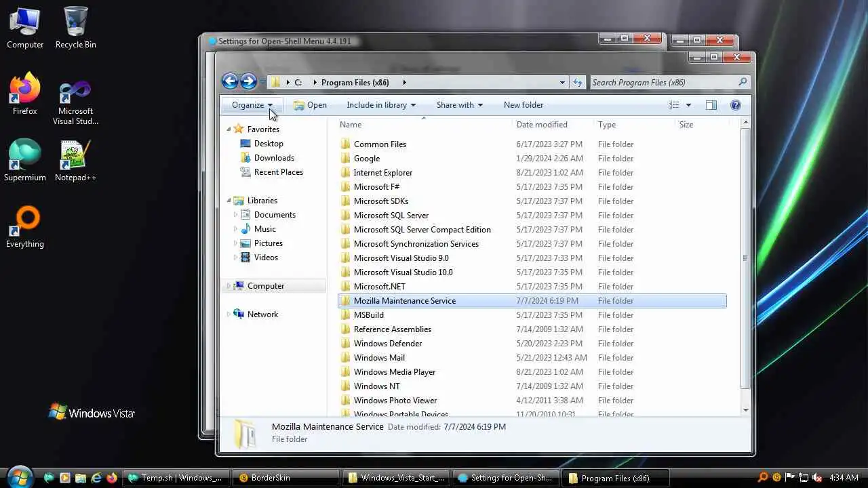Click the file list vertical scrollbar thumb
868x488 pixels.
click(745, 258)
